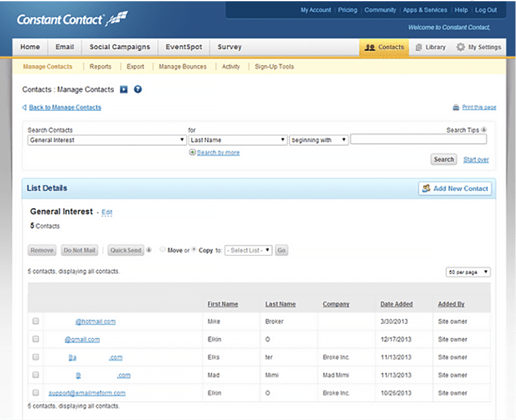Open the Manage Bounces submenu item

pos(183,66)
